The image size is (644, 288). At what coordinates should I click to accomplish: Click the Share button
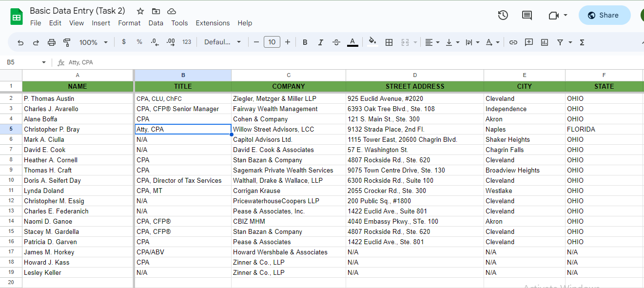pyautogui.click(x=605, y=15)
